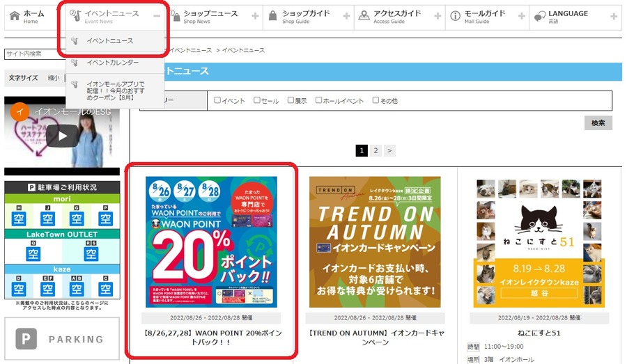The height and width of the screenshot is (364, 627).
Task: Open the TREND ON AUTUMN banner image
Action: tap(375, 242)
